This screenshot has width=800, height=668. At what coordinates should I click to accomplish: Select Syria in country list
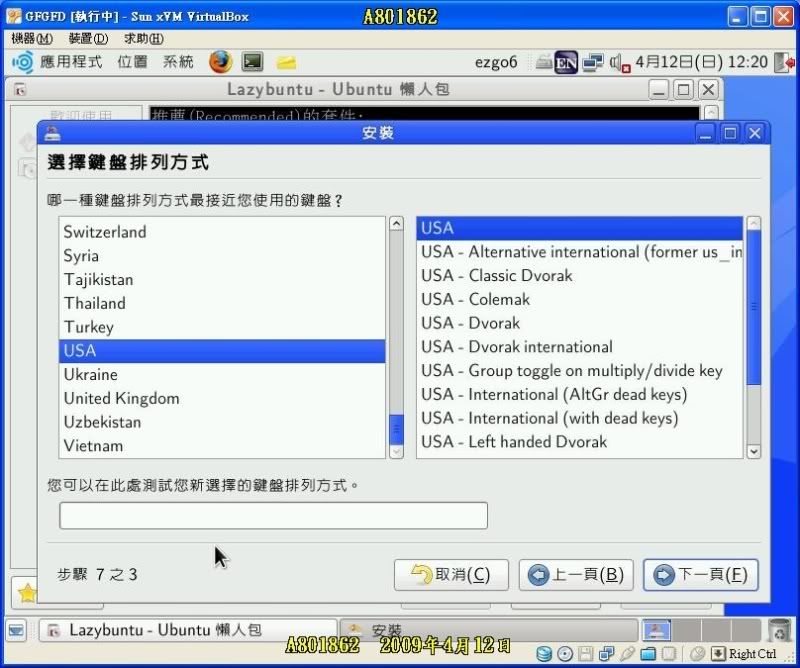[222, 256]
